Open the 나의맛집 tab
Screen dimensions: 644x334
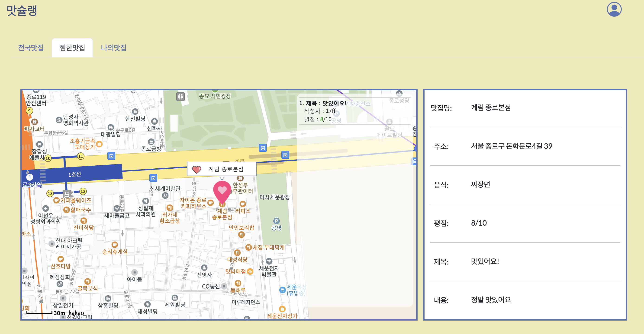[113, 48]
